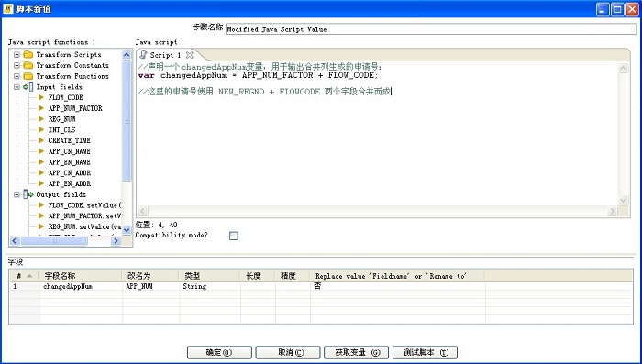Click the arrow icon beside REG_NUM input field
Viewport: 642px width, 364px height.
pos(41,119)
